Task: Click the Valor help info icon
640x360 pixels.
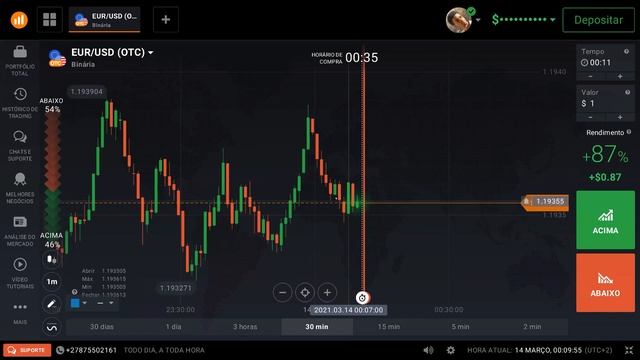Action: [x=627, y=92]
